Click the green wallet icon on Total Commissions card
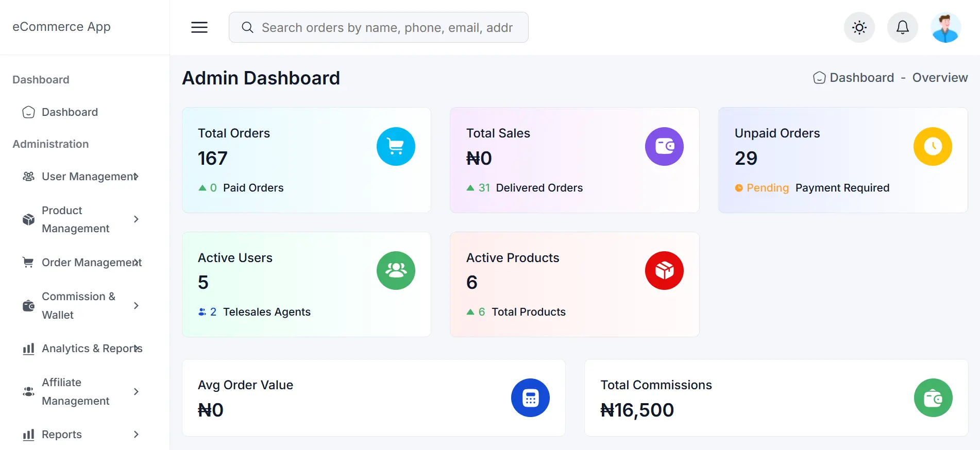 (x=933, y=397)
